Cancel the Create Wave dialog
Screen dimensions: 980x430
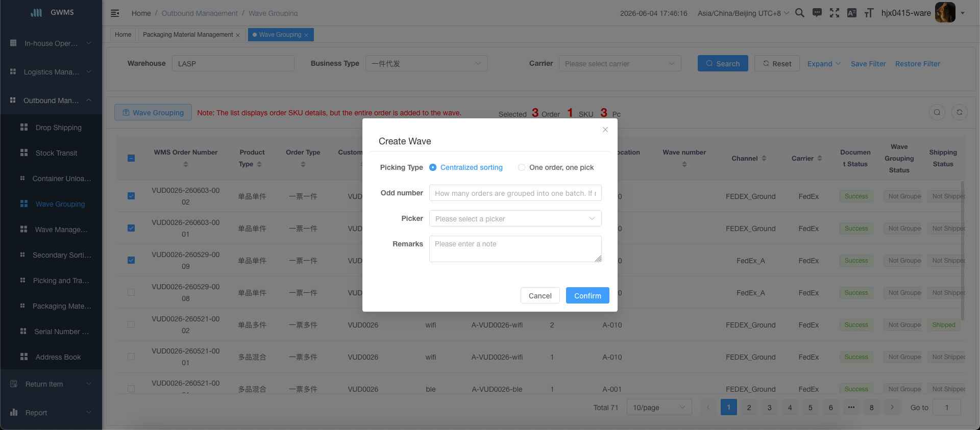540,295
